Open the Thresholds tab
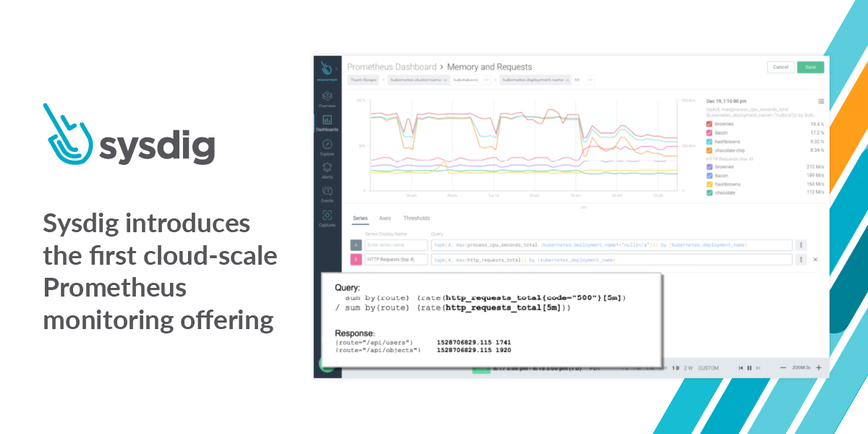Viewport: 868px width, 434px height. click(x=417, y=218)
